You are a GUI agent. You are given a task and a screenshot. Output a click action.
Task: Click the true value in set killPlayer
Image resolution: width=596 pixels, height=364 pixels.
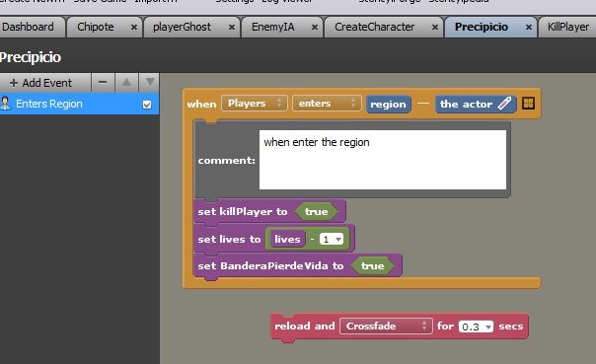[316, 212]
